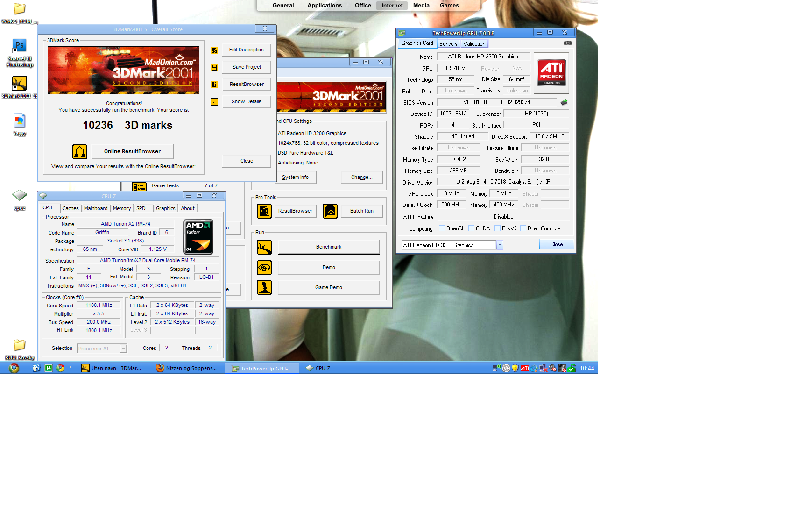Click the Chrome start orb on taskbar
Viewport: 812px width, 505px height.
click(14, 368)
